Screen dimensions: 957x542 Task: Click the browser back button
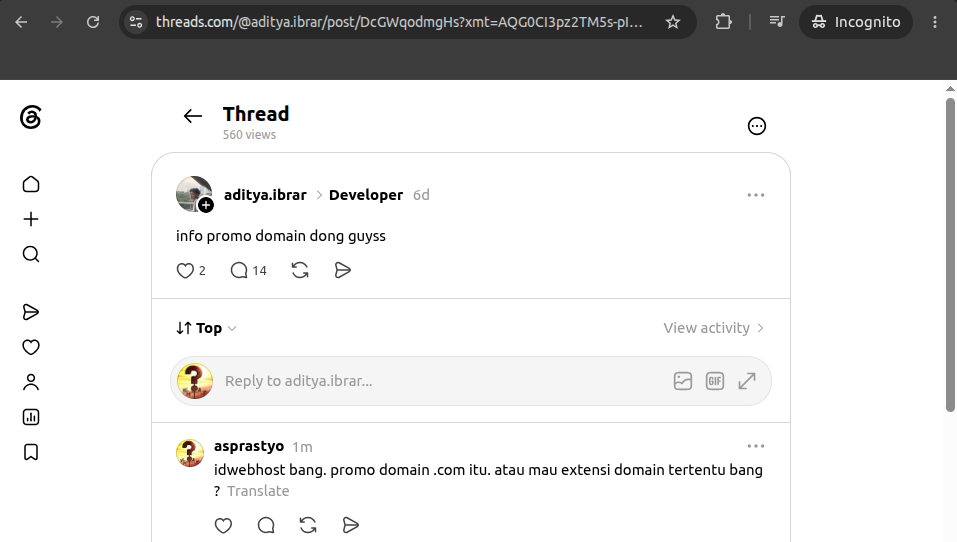(x=21, y=22)
